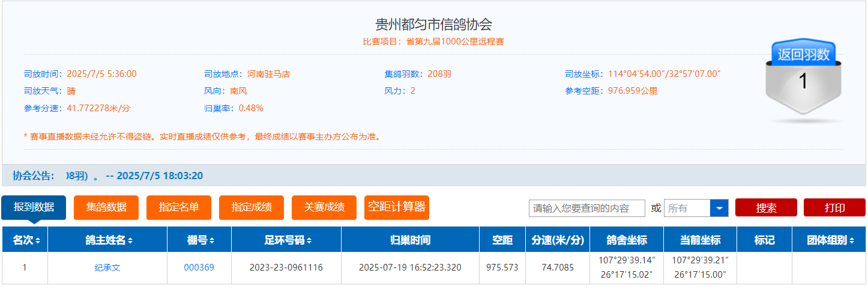
Task: Sort by 棚号 column header
Action: (199, 240)
